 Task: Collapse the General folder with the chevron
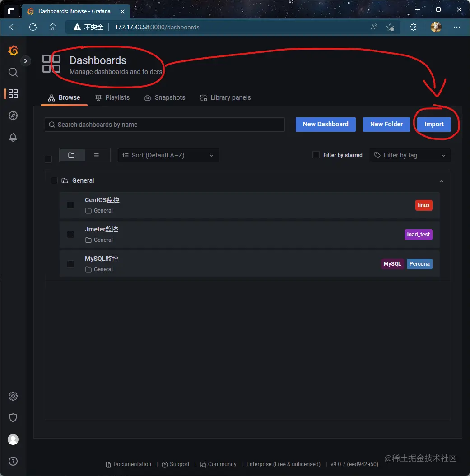(442, 181)
